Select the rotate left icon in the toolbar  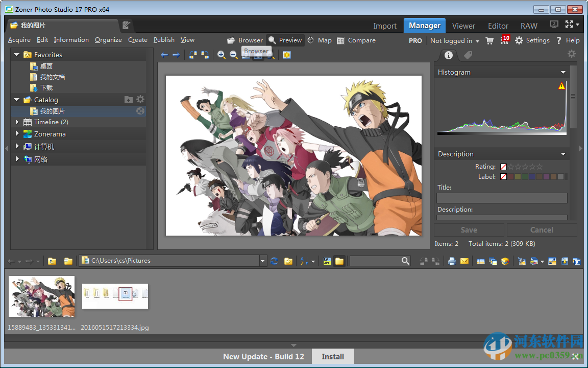tap(193, 55)
